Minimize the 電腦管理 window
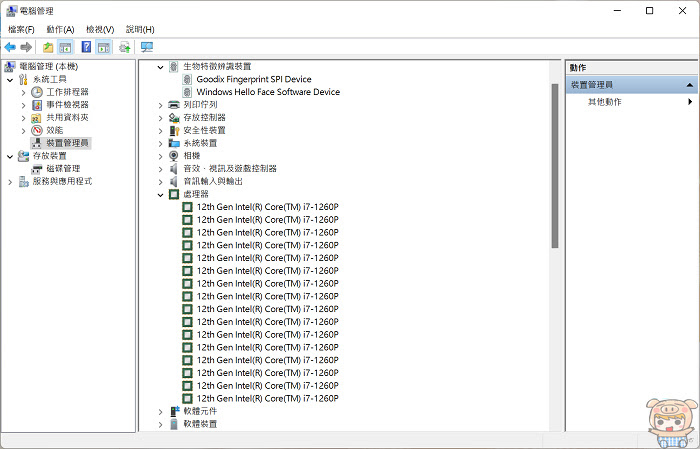 click(x=617, y=11)
